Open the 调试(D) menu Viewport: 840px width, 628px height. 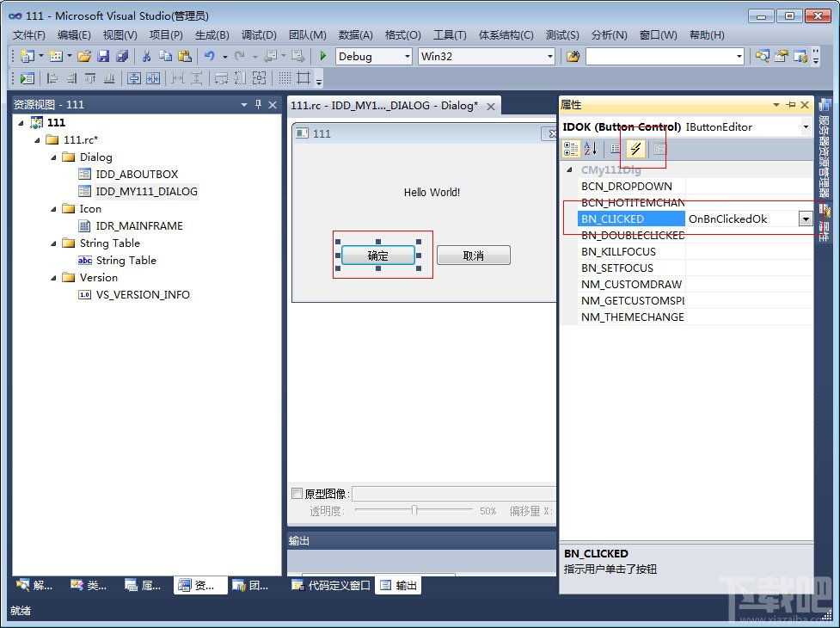[258, 35]
